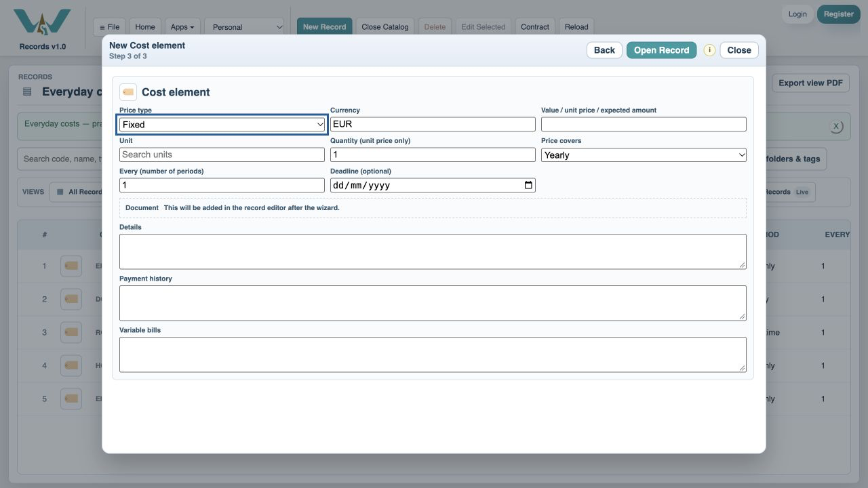Screen dimensions: 868x488
Task: Open the File menu
Action: click(109, 27)
